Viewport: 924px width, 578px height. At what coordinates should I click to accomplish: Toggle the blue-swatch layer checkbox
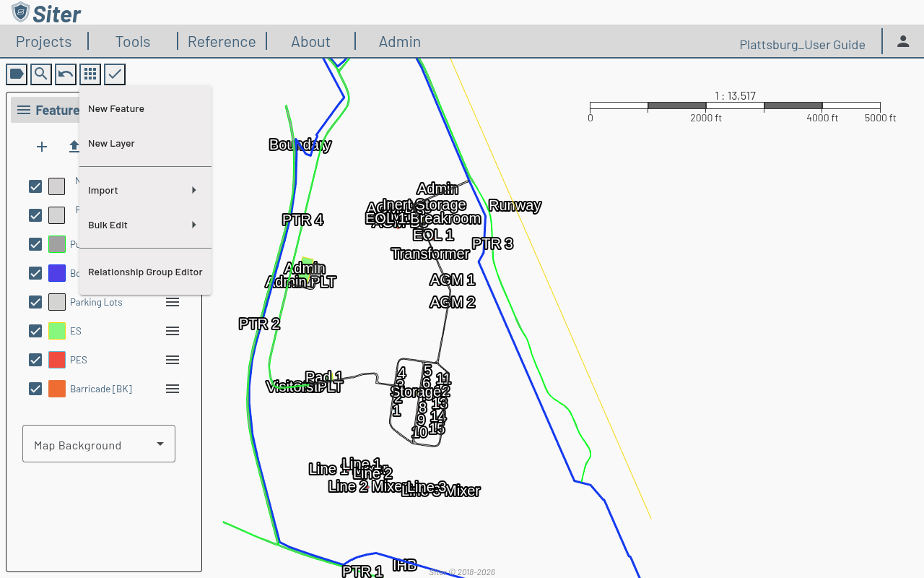pyautogui.click(x=35, y=273)
